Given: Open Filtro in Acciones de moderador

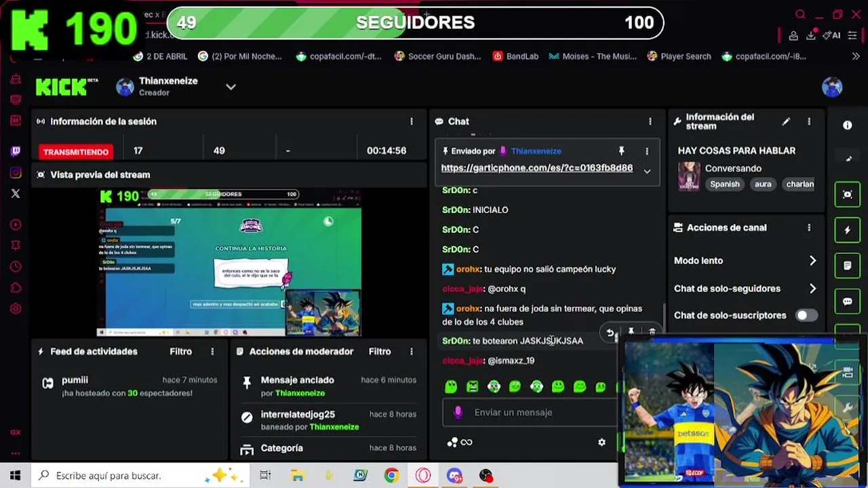Looking at the screenshot, I should pos(380,351).
